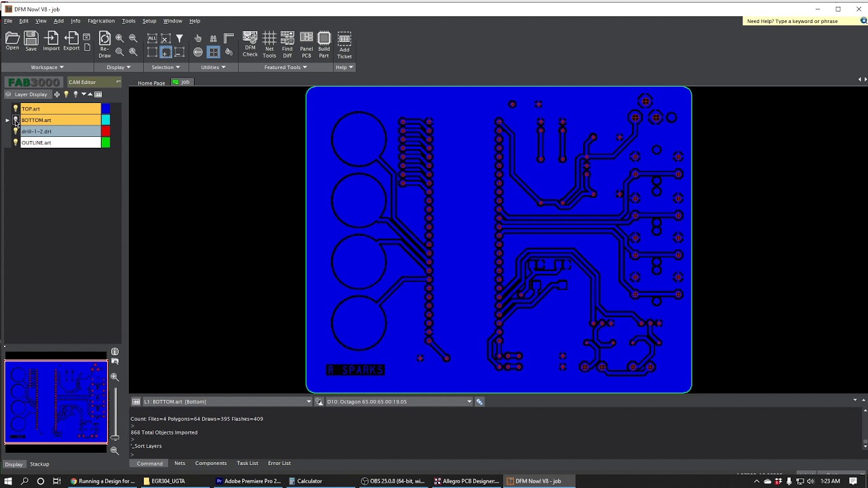
Task: Open the D10: Octagon aperture dropdown
Action: pyautogui.click(x=469, y=402)
